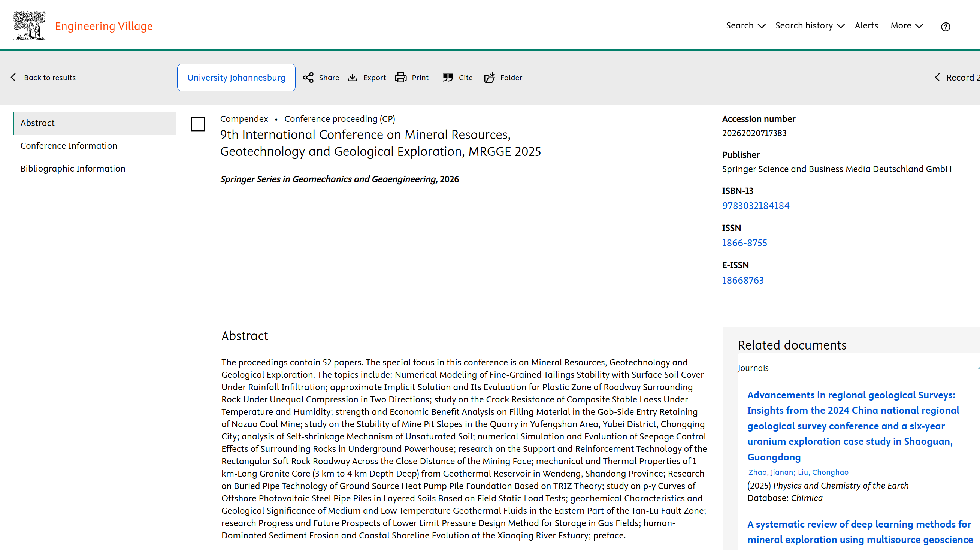Click the Cite quotation icon

(x=448, y=78)
